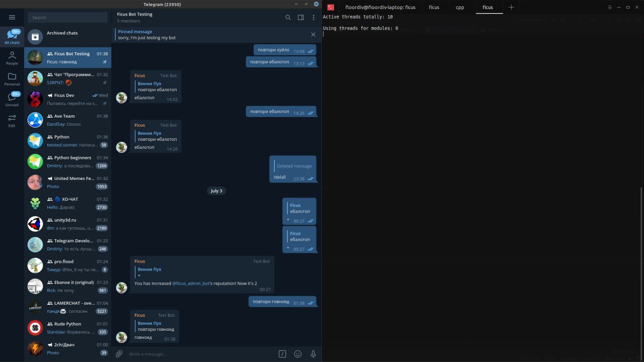
Task: Open bot commands slash icon
Action: (283, 354)
